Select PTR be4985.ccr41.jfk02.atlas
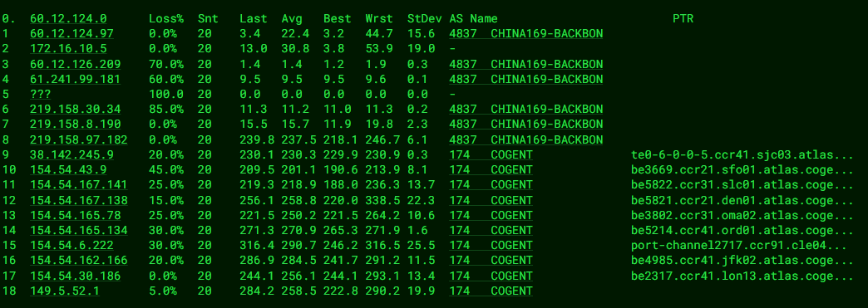This screenshot has width=868, height=308. pyautogui.click(x=742, y=261)
